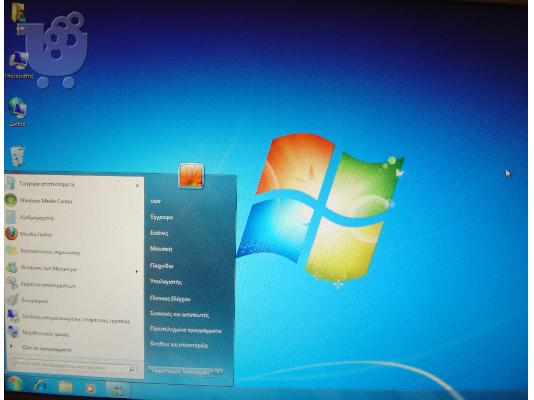Image resolution: width=534 pixels, height=400 pixels.
Task: Launch Windows Live Messenger entry
Action: point(48,268)
